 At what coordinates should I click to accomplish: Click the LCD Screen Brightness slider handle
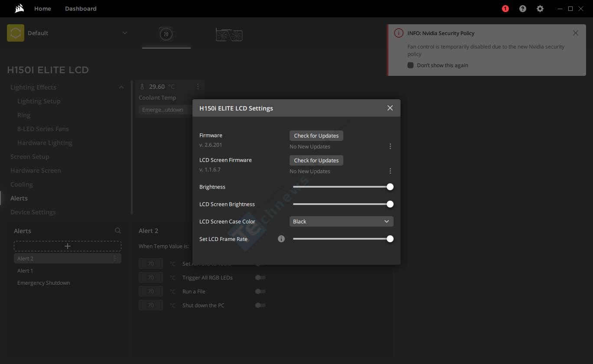coord(390,204)
